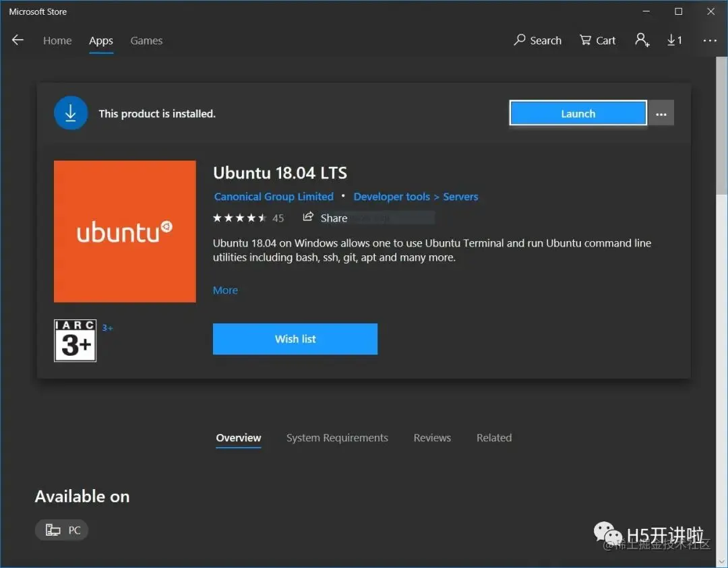Add app to Wish list

point(295,339)
